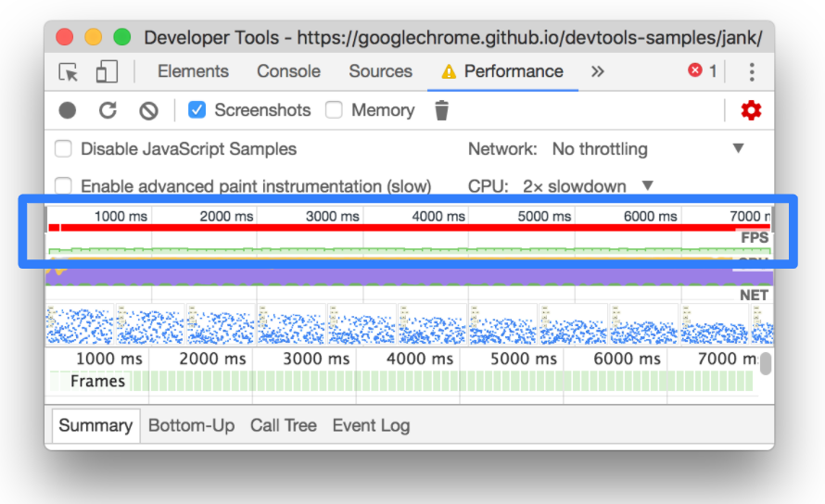Image resolution: width=825 pixels, height=504 pixels.
Task: Click the vertical scrollbar in the timeline
Action: [x=766, y=363]
